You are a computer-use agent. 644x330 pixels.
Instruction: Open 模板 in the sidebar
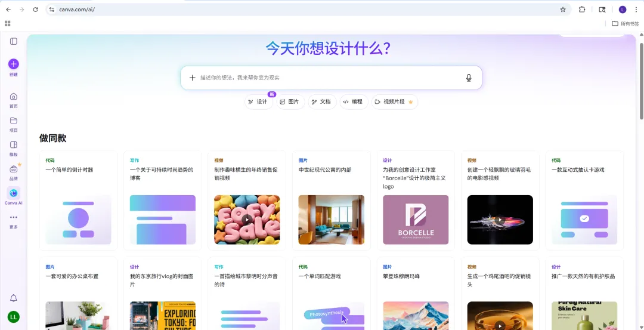pos(14,149)
